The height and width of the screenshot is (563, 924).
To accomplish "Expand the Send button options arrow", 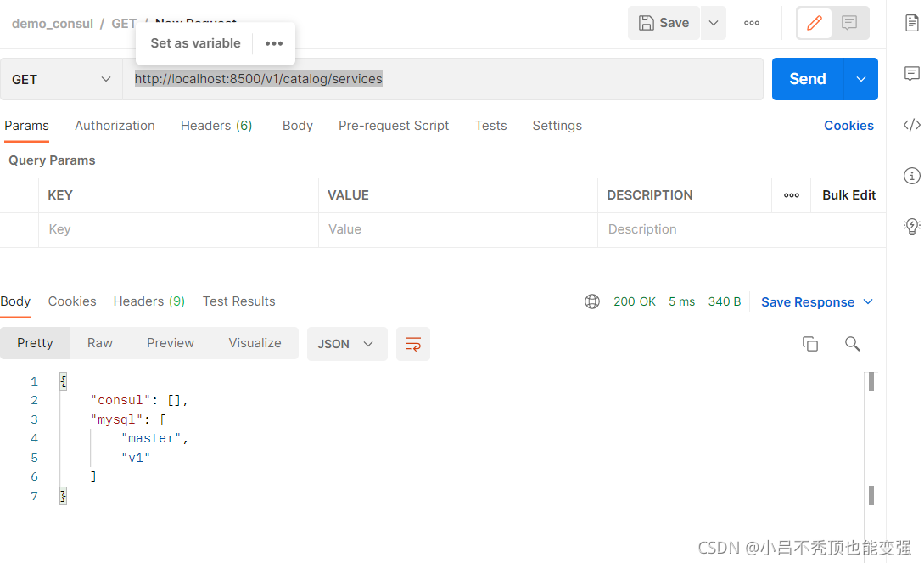I will tap(861, 79).
